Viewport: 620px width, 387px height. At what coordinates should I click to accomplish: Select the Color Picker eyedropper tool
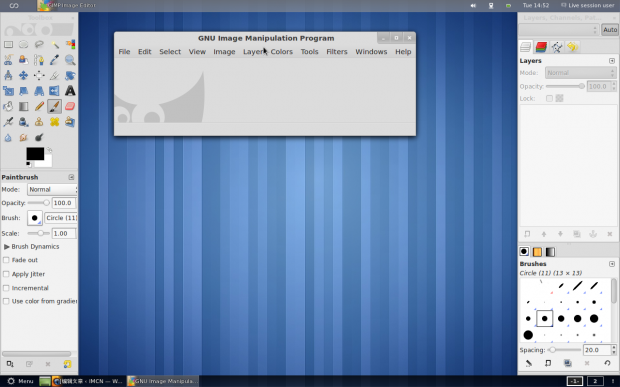pyautogui.click(x=54, y=60)
